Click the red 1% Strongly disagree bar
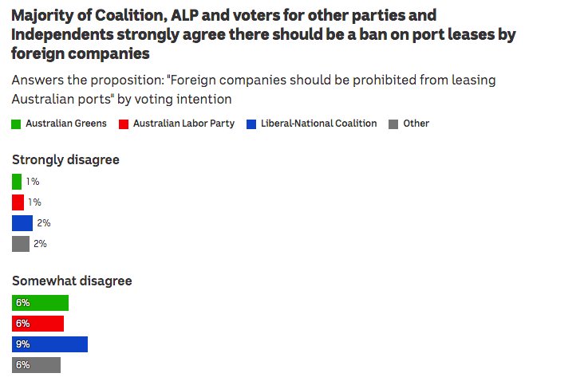588x381 pixels. [18, 202]
